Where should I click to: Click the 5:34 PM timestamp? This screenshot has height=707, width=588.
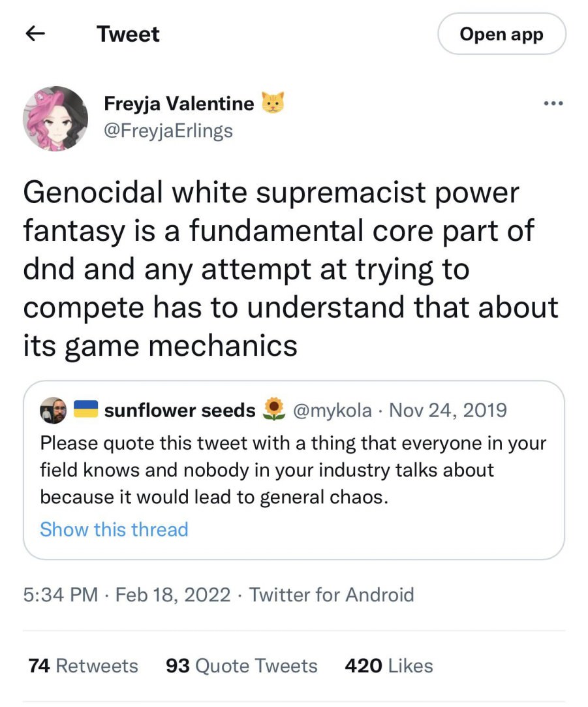coord(61,595)
